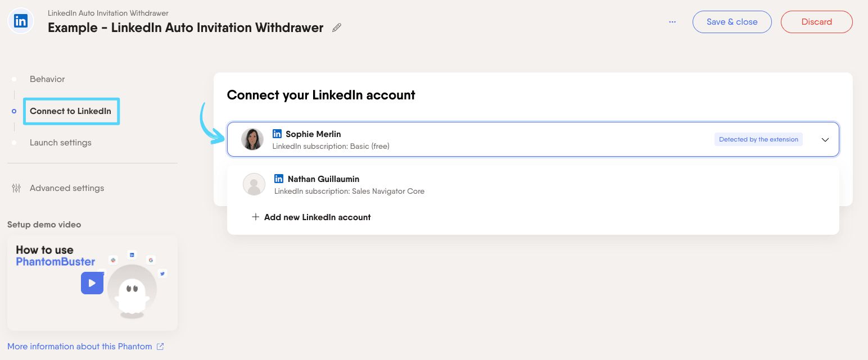This screenshot has width=868, height=360.
Task: Click Nathan Guillaumin's placeholder avatar
Action: 254,184
